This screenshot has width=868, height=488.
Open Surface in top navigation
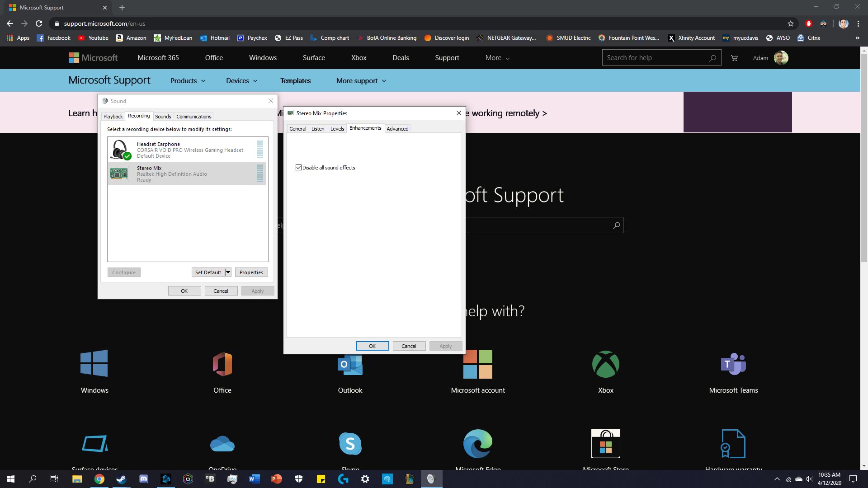(314, 58)
